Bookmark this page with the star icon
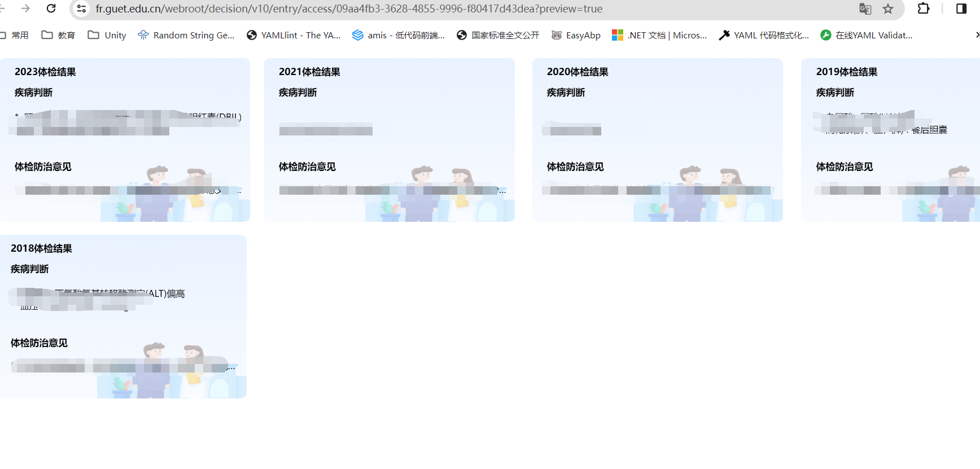 tap(888, 8)
